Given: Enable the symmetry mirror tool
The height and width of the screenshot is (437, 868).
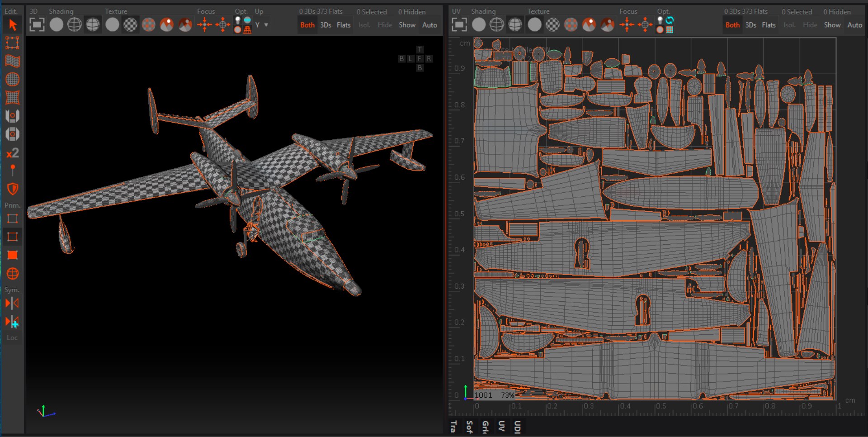Looking at the screenshot, I should [12, 303].
